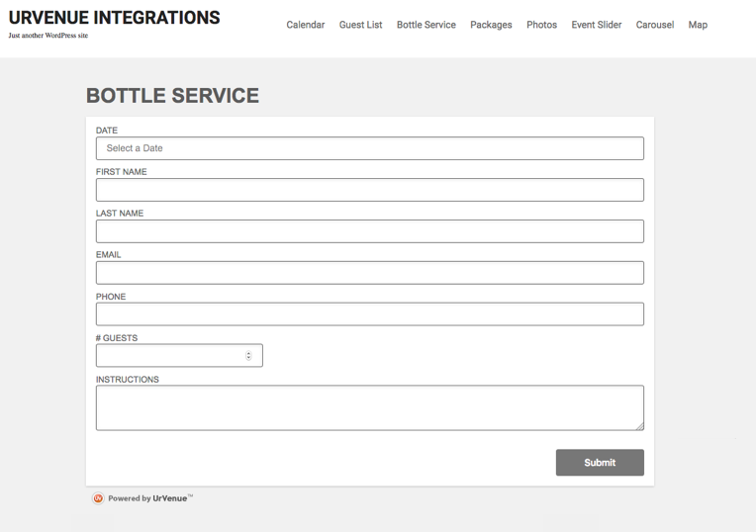Go to Guest List page
The image size is (756, 532).
click(x=360, y=25)
